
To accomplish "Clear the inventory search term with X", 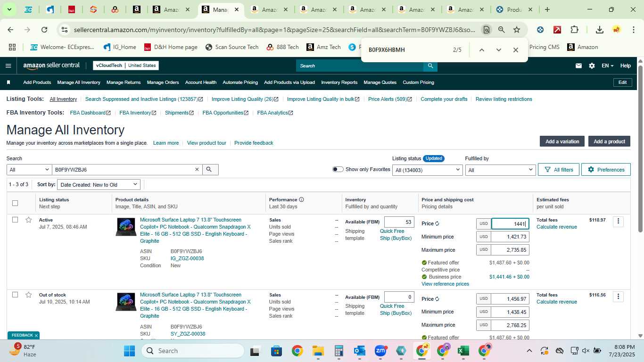I will point(197,170).
